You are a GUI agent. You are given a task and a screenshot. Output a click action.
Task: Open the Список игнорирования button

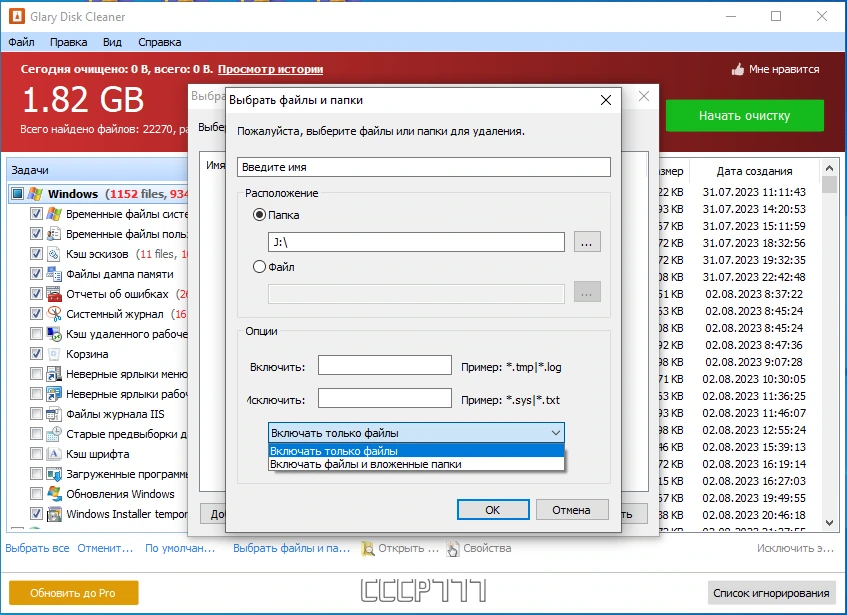(771, 593)
